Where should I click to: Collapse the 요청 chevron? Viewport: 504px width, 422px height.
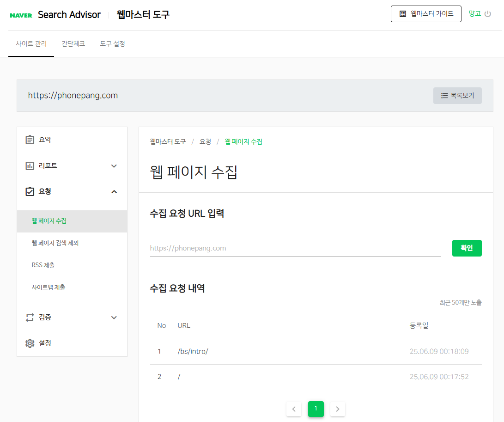point(114,192)
